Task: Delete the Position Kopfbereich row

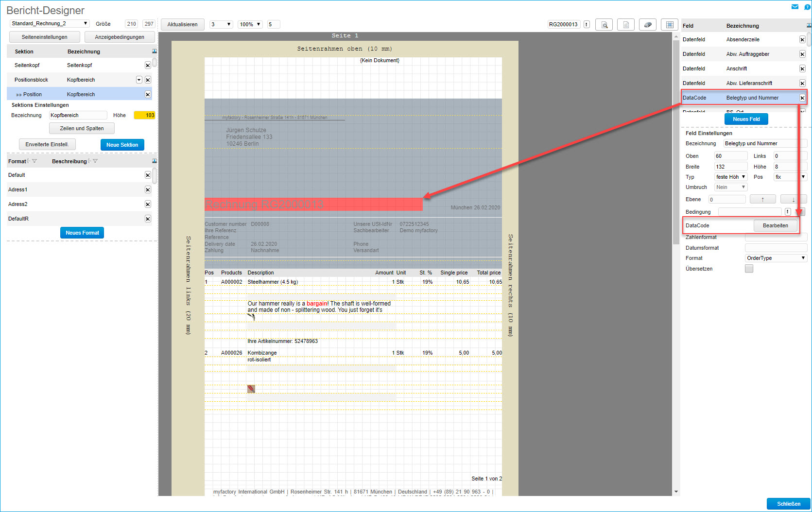Action: (148, 94)
